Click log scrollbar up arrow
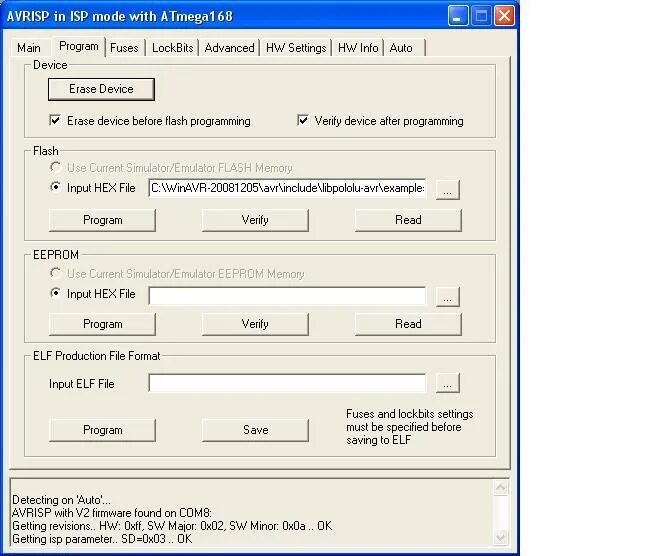 click(x=501, y=487)
